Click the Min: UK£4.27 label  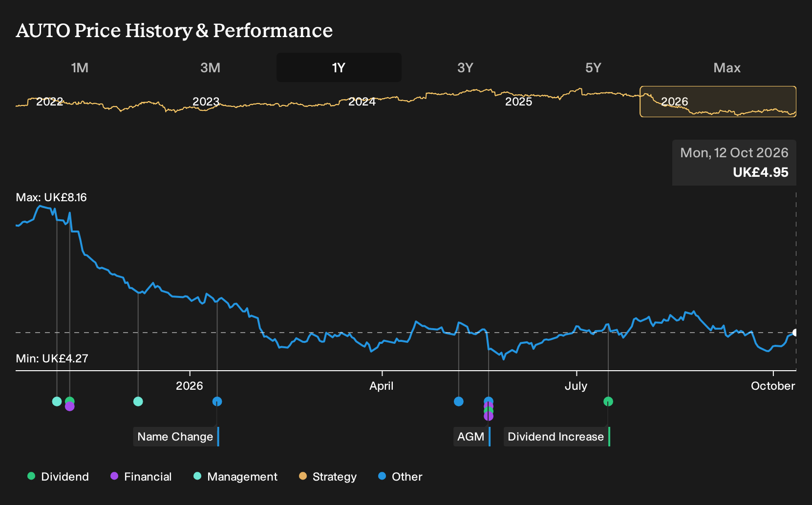(52, 358)
